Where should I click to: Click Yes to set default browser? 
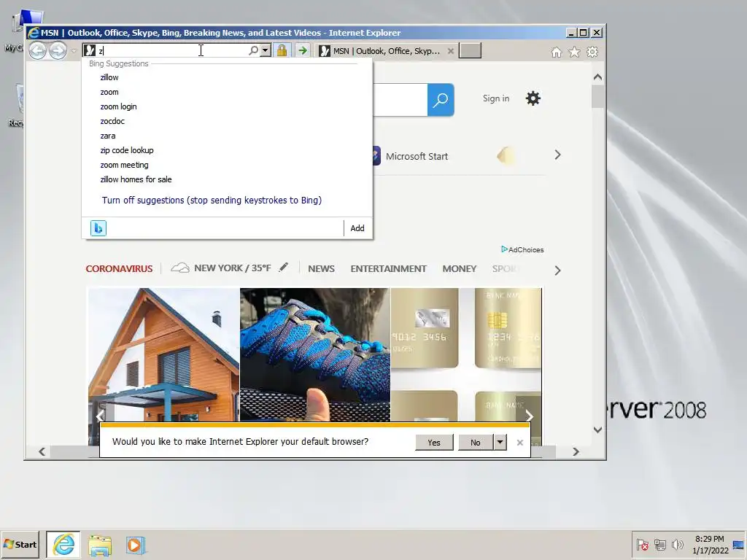(x=434, y=443)
